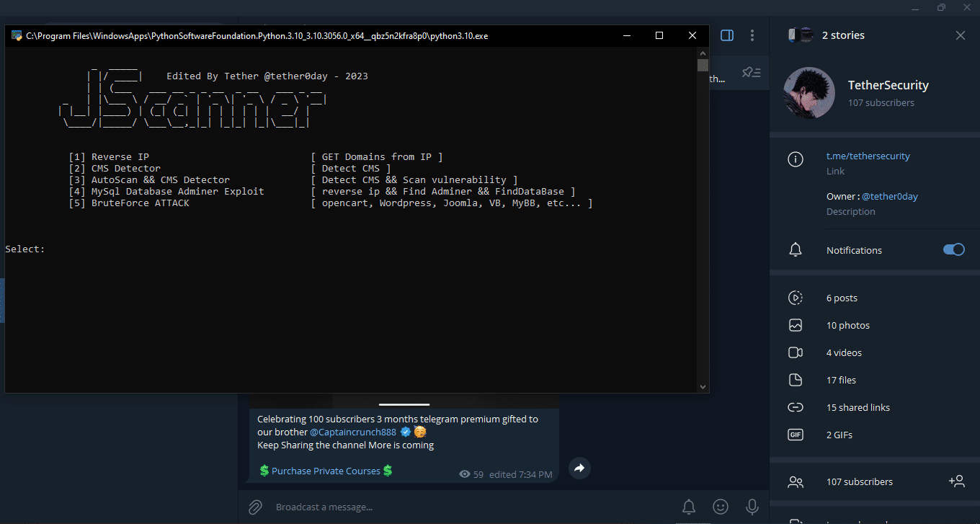Click the add subscriber icon
This screenshot has width=980, height=524.
[956, 481]
